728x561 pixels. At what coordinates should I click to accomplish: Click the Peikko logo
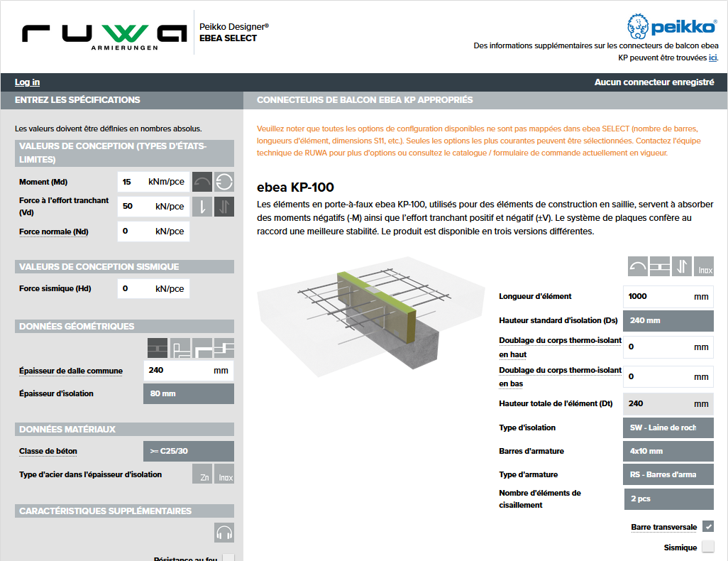(x=671, y=26)
